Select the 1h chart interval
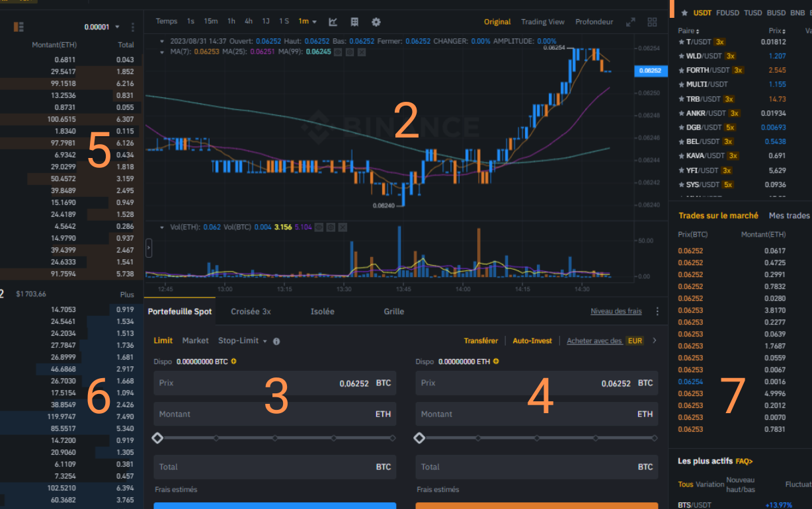 [231, 22]
